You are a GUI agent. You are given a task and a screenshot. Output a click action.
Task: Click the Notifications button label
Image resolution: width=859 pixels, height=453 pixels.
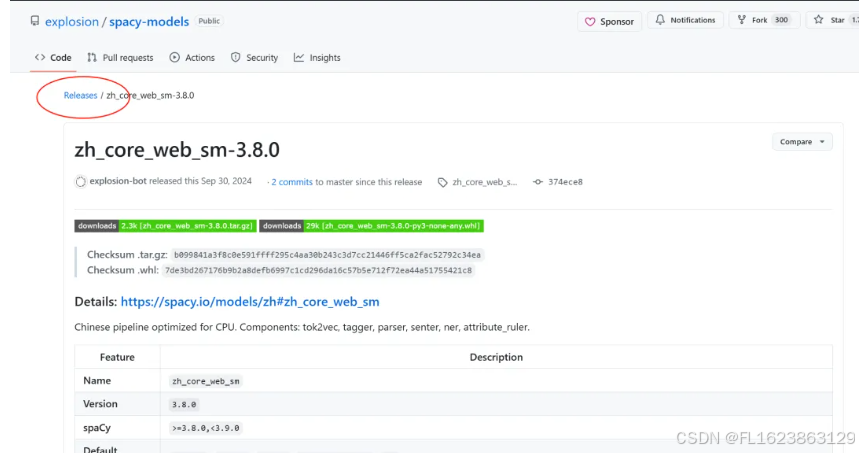692,20
